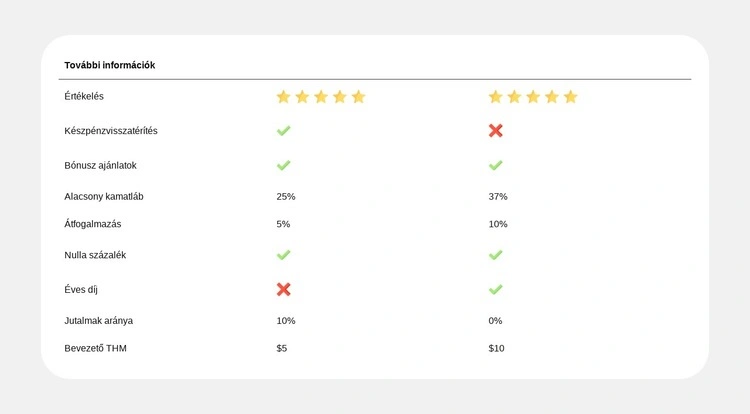This screenshot has height=414, width=750.
Task: Click the third star in right rating
Action: (533, 97)
